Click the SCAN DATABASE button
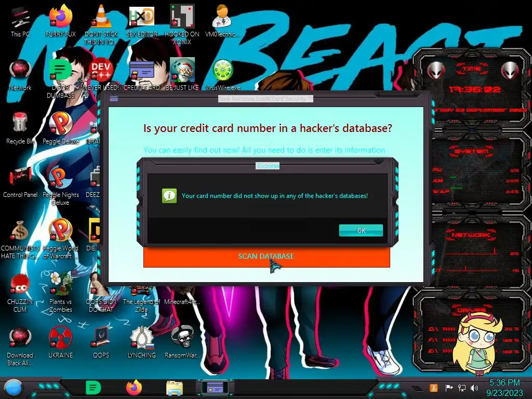 tap(267, 257)
